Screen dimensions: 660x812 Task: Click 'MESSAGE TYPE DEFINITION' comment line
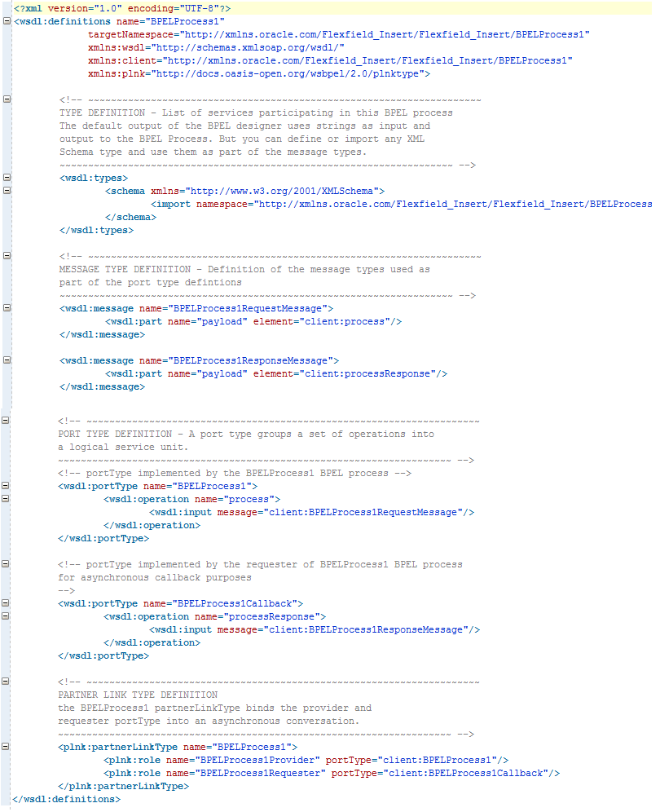pyautogui.click(x=244, y=269)
